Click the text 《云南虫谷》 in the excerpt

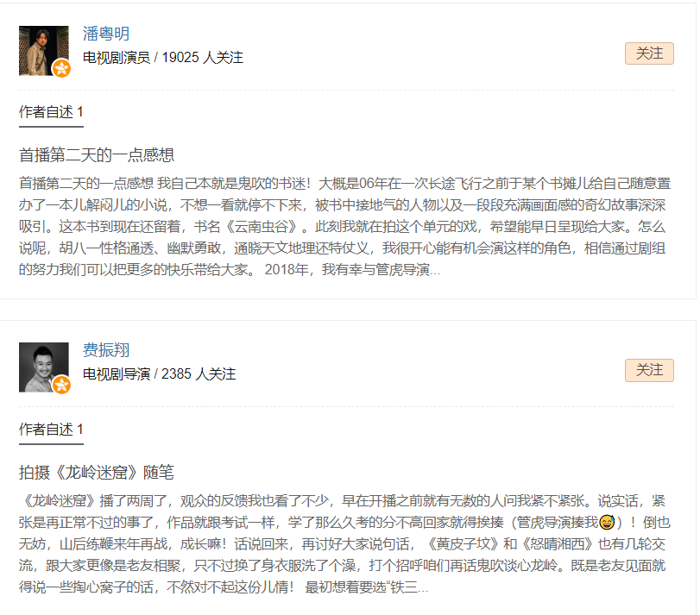[262, 227]
